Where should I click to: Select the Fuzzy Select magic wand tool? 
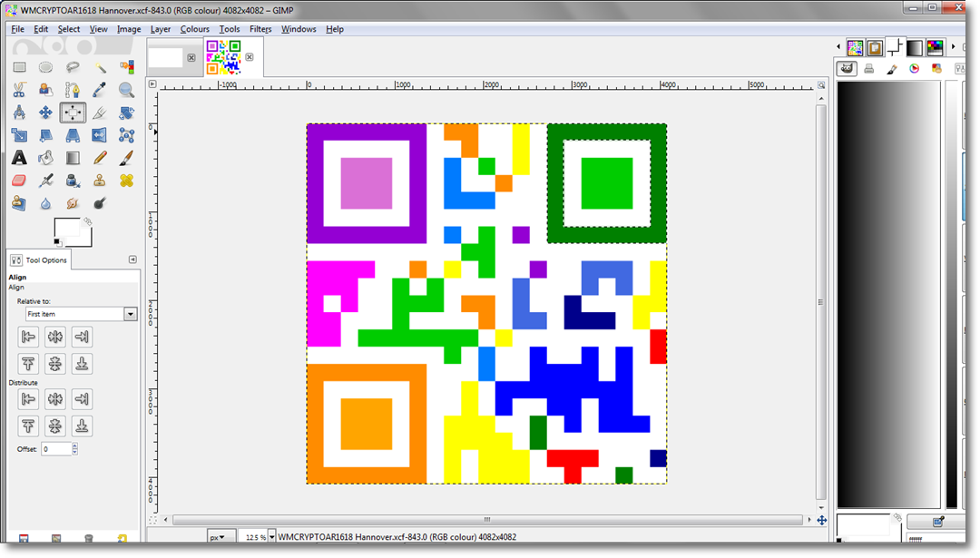(100, 67)
